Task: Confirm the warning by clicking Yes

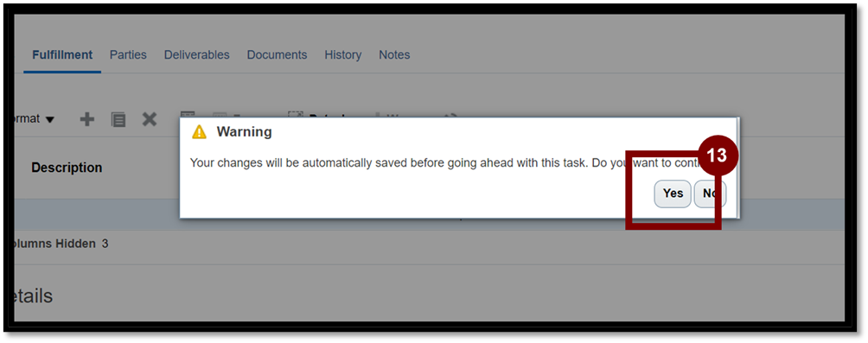Action: tap(673, 194)
